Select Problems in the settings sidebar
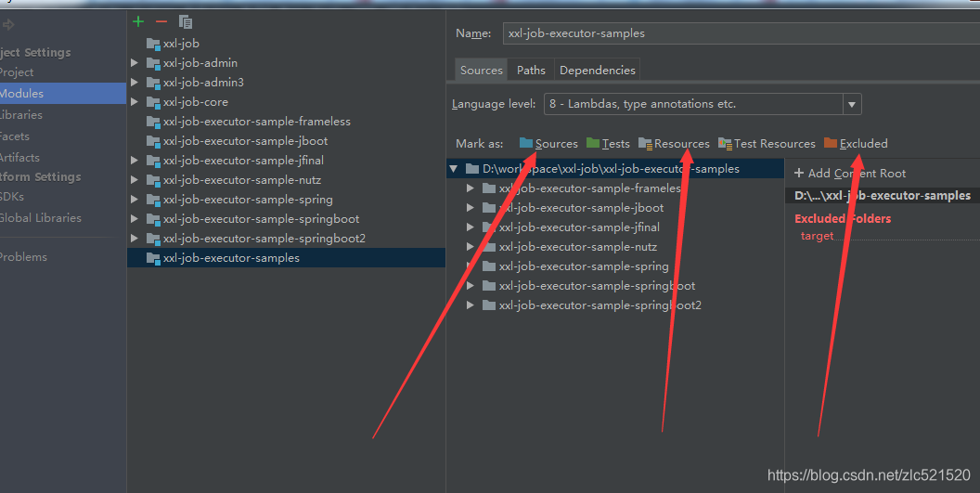The image size is (980, 493). point(24,256)
